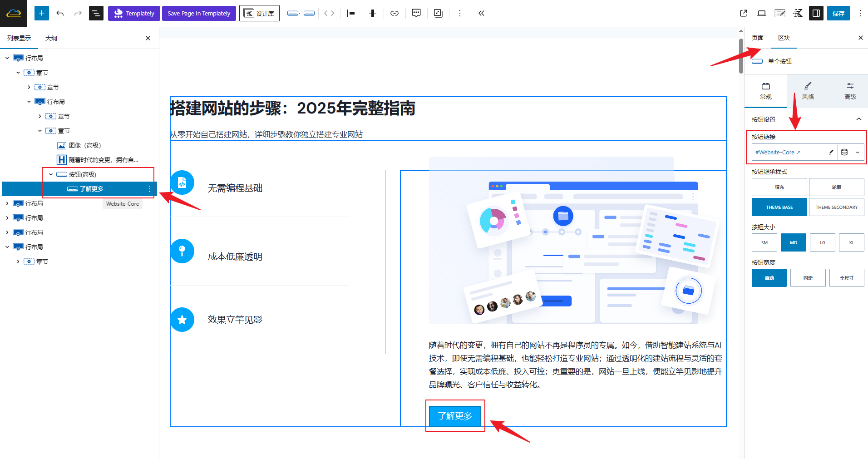Collapse the 按钮(高级) tree item

pyautogui.click(x=51, y=174)
